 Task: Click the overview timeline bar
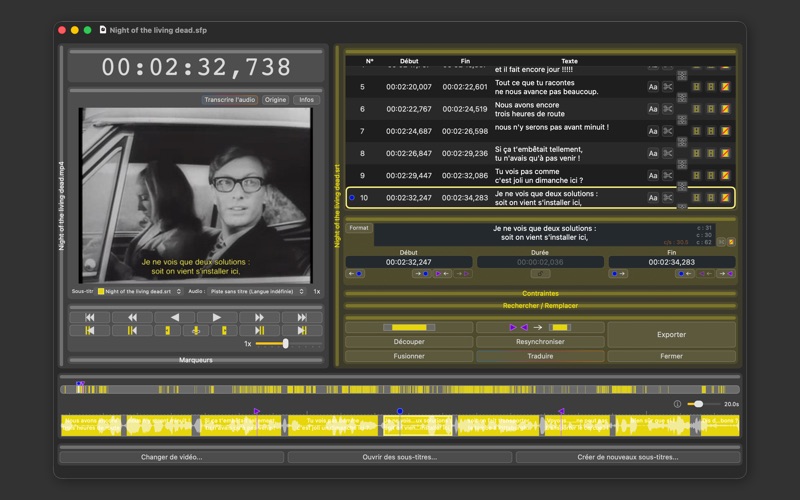(400, 389)
